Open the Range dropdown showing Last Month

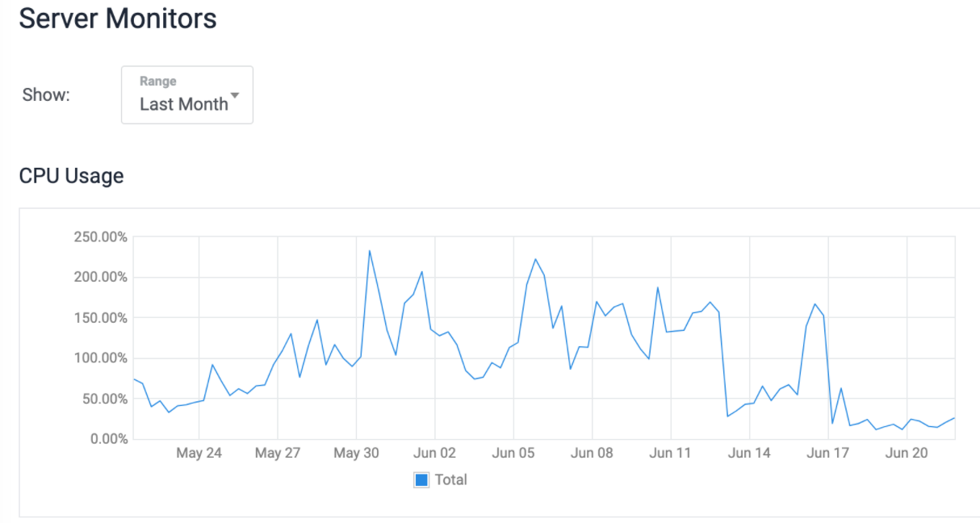coord(186,95)
